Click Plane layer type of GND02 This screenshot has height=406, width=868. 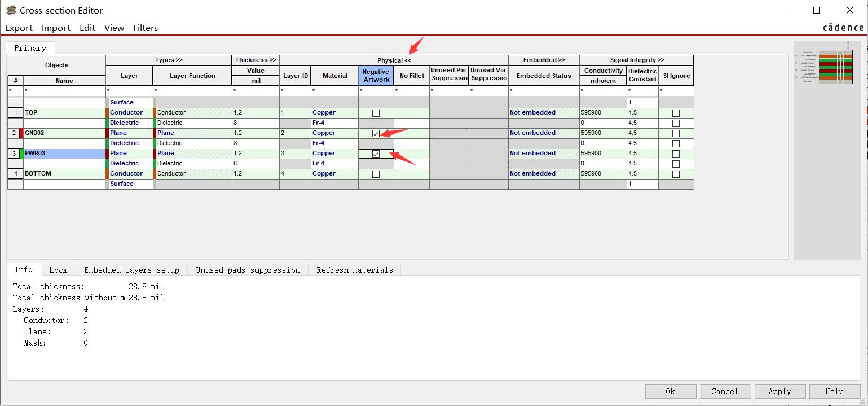(x=129, y=133)
